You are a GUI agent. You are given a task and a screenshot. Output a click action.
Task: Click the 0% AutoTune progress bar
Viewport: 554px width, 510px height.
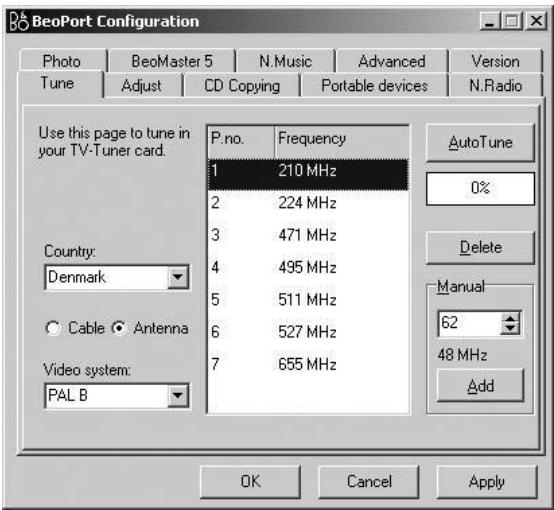pyautogui.click(x=481, y=188)
